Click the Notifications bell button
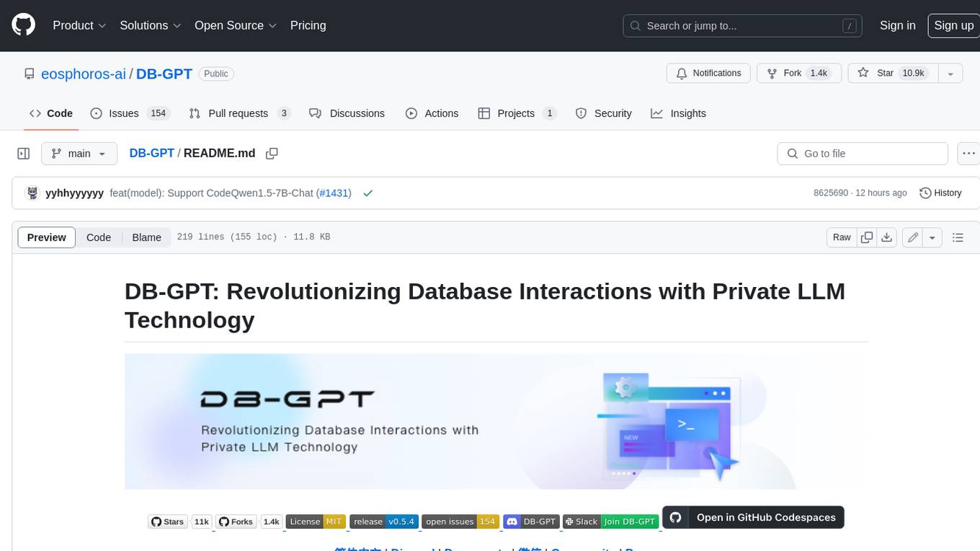This screenshot has width=980, height=551. tap(709, 74)
